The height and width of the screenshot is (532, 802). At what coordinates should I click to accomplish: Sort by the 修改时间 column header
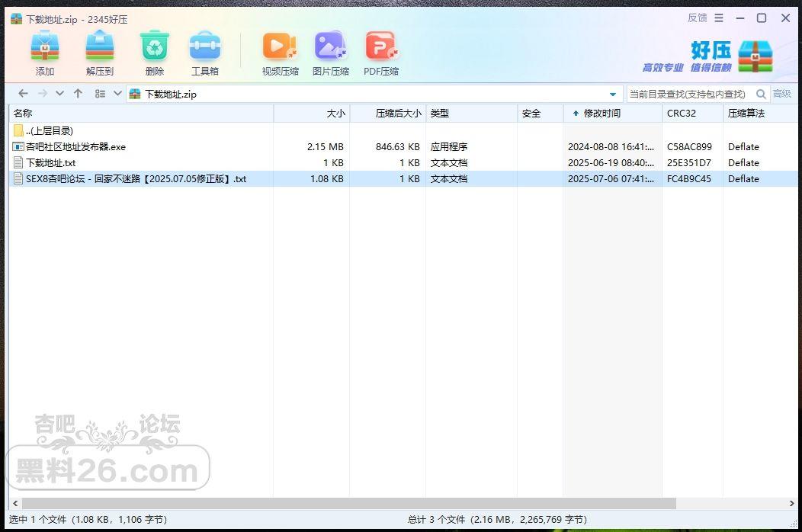coord(613,113)
